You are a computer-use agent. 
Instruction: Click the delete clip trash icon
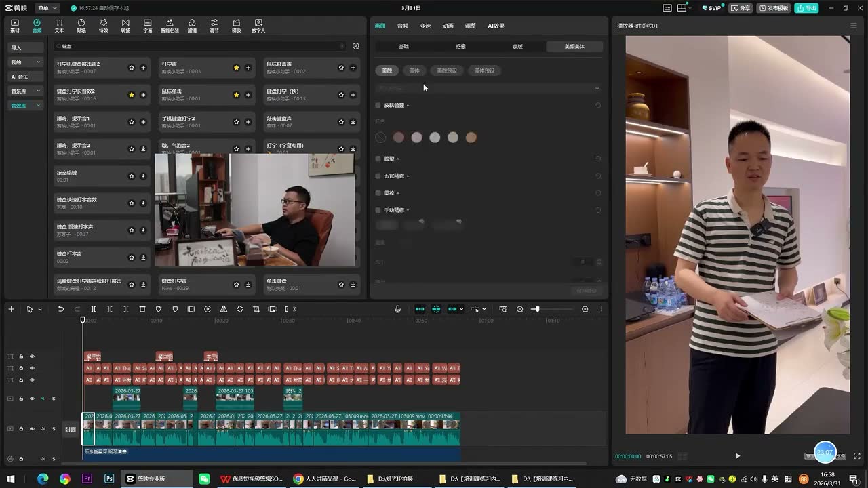(142, 309)
